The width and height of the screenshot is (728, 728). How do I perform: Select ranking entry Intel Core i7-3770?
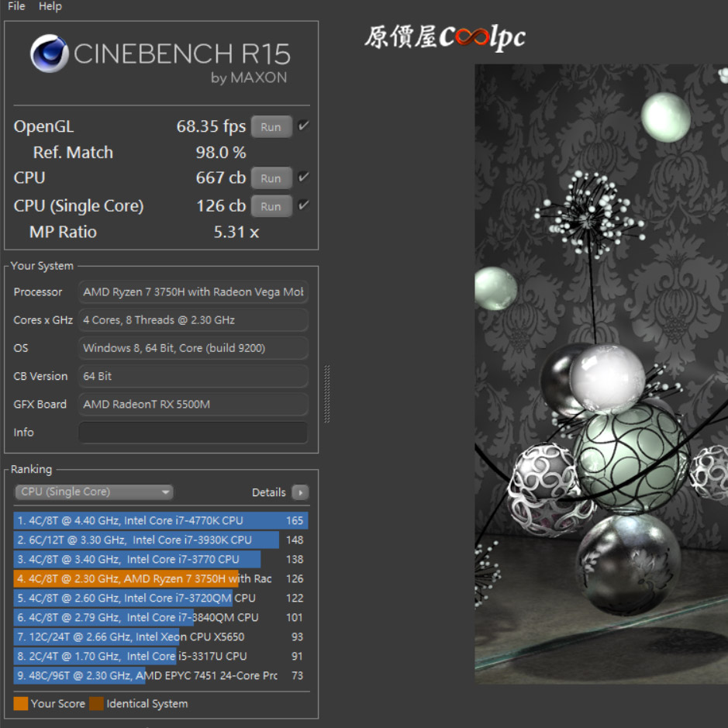tap(160, 560)
